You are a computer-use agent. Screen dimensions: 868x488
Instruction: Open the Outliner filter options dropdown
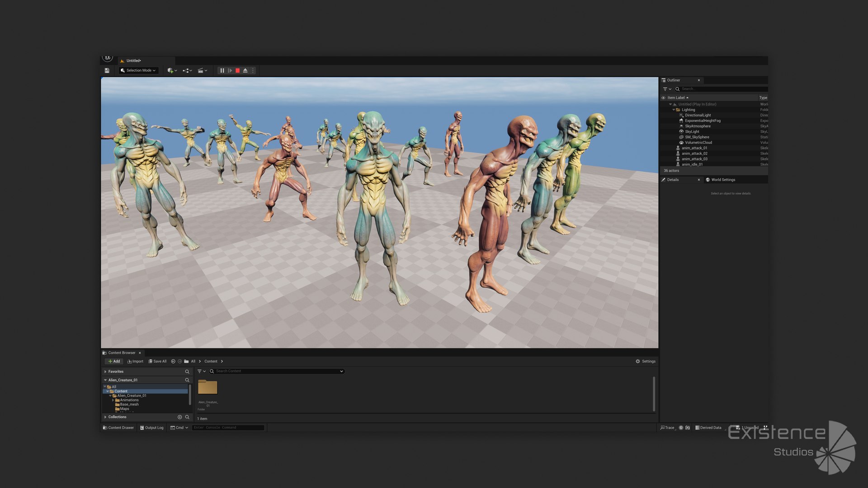click(667, 89)
